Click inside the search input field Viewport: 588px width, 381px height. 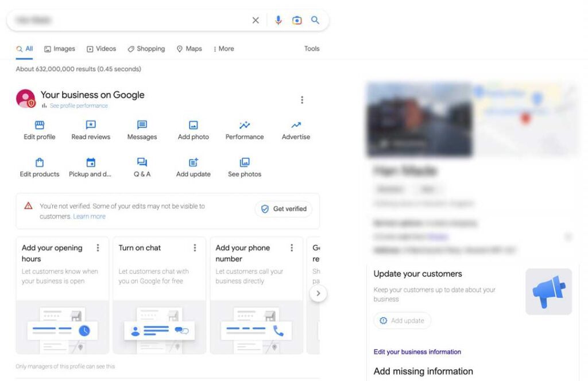pos(131,20)
